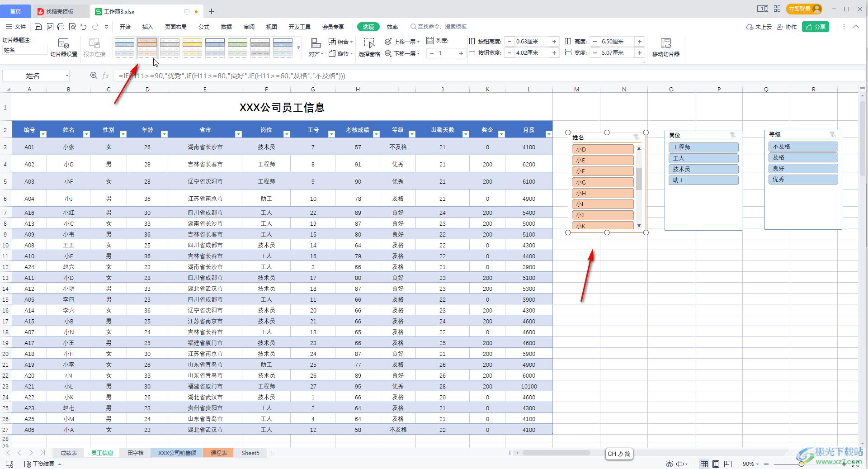The image size is (868, 469).
Task: Select 小H in the 姓名 slicer
Action: pos(603,193)
